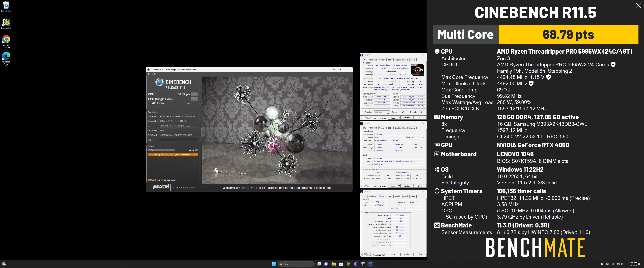Switch to BenchMate via its taskbar icon
The height and width of the screenshot is (268, 644).
coord(348,264)
